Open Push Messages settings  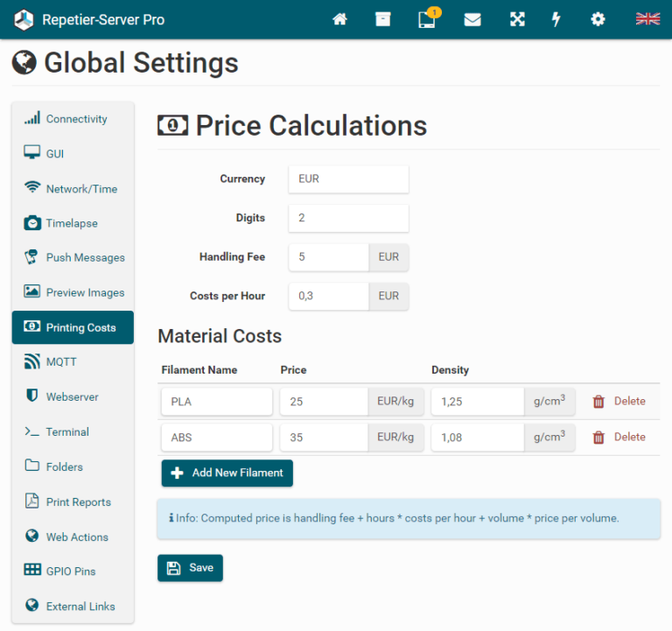click(73, 257)
